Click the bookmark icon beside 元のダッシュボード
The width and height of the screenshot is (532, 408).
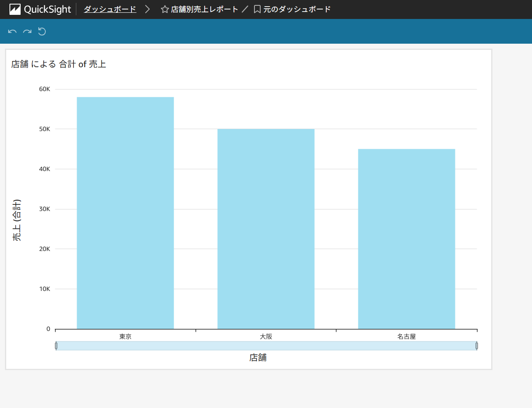[257, 9]
